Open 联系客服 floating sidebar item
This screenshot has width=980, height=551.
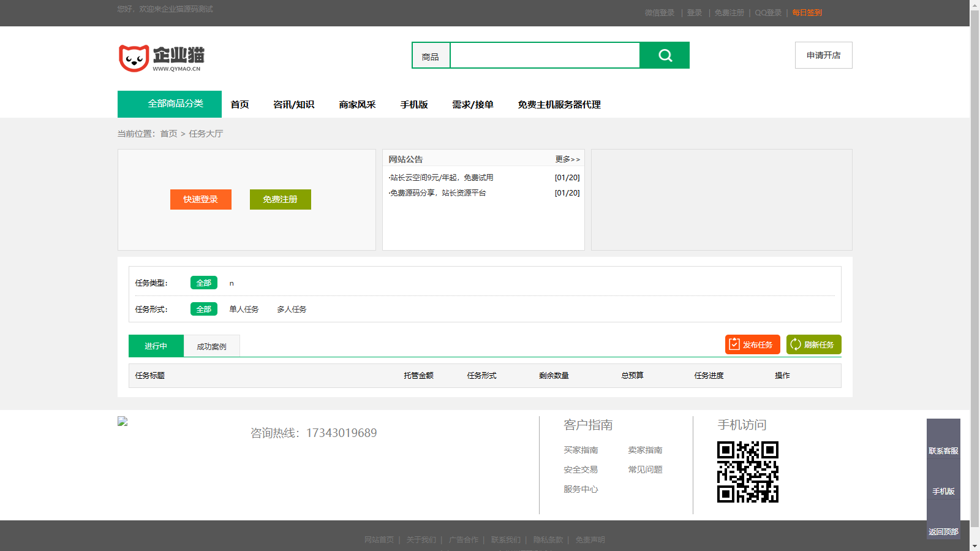click(943, 450)
